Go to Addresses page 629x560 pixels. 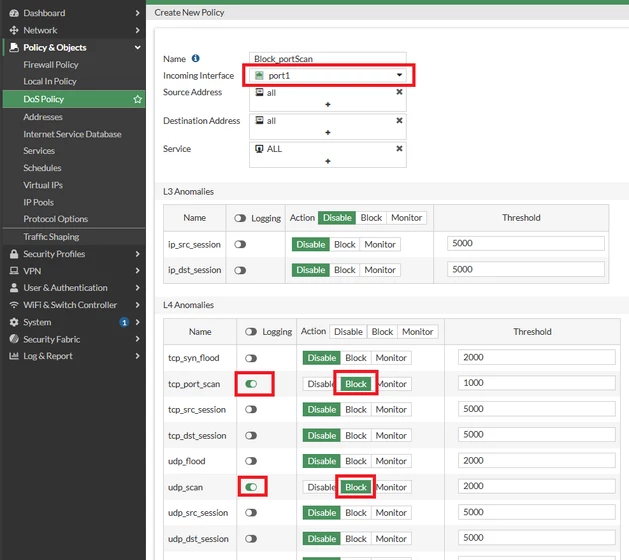[x=43, y=117]
